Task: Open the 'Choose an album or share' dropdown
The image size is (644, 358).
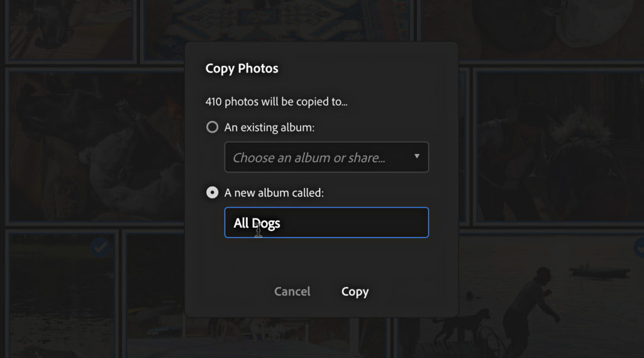Action: click(x=326, y=157)
